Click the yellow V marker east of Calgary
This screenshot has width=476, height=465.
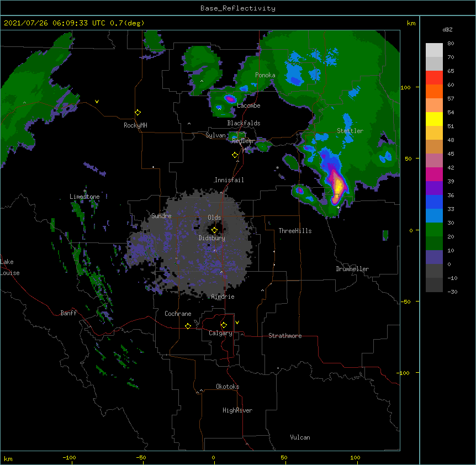tap(237, 323)
